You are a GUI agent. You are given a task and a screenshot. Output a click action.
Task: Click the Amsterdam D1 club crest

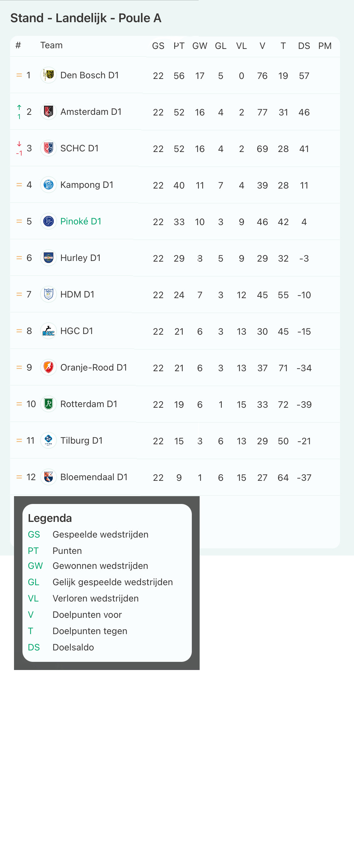pyautogui.click(x=49, y=112)
